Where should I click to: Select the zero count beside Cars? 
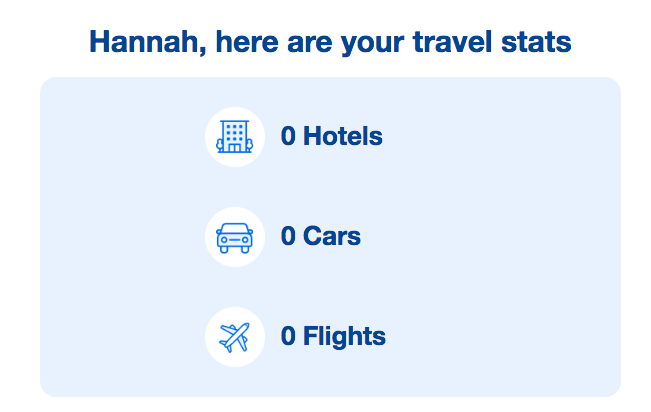[288, 236]
